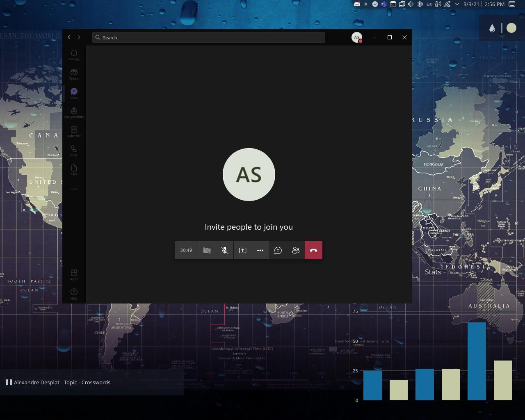The width and height of the screenshot is (525, 420).
Task: Unmute the microphone in call controls
Action: (x=225, y=250)
